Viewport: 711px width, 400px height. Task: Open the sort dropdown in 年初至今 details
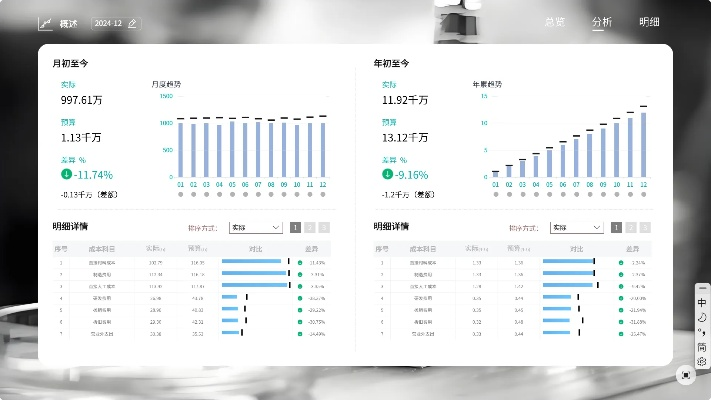click(577, 227)
